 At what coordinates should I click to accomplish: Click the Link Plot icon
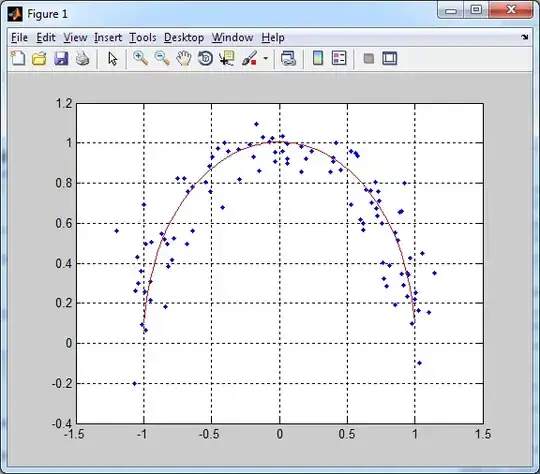(x=288, y=58)
